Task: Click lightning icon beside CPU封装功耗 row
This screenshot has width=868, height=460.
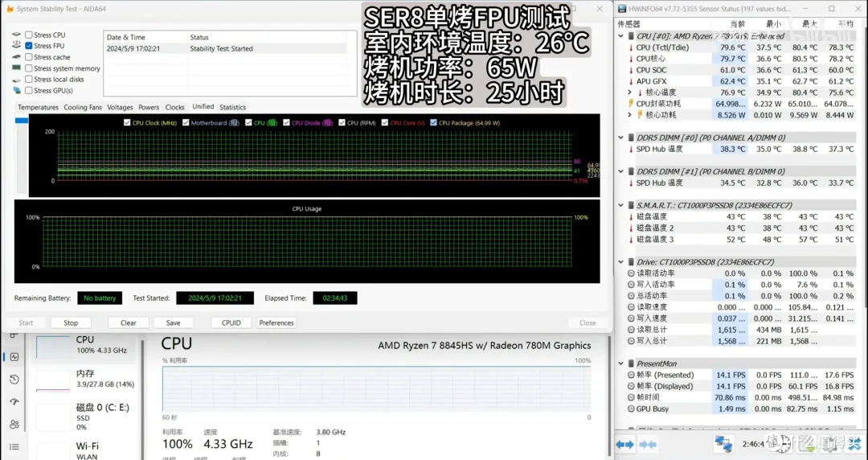Action: click(631, 104)
